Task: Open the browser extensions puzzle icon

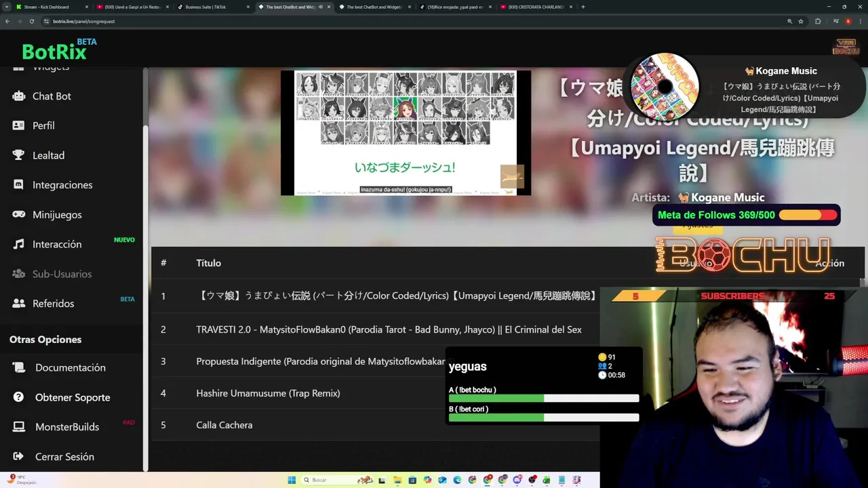Action: click(818, 21)
